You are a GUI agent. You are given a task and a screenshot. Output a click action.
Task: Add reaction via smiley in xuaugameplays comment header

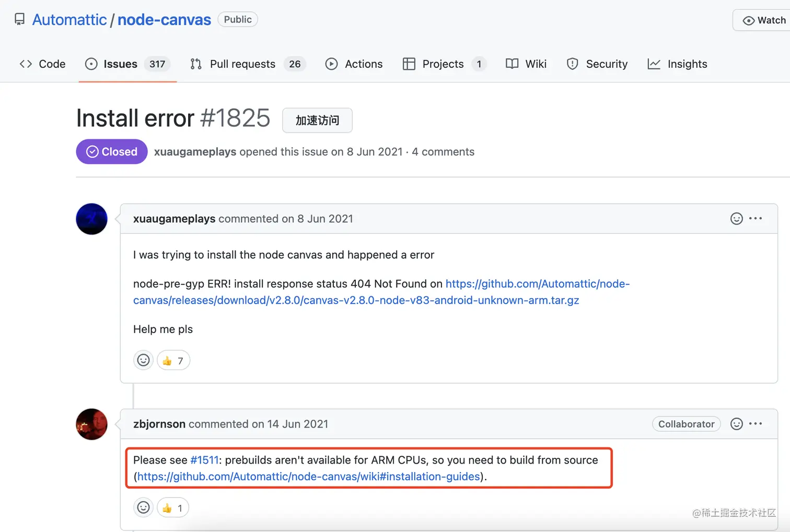736,219
